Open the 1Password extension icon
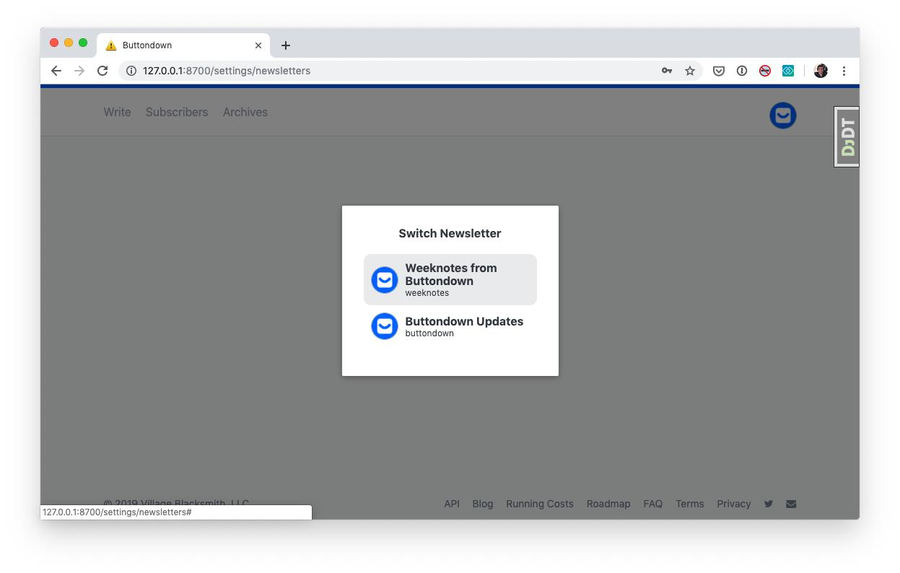This screenshot has width=900, height=573. coord(742,71)
